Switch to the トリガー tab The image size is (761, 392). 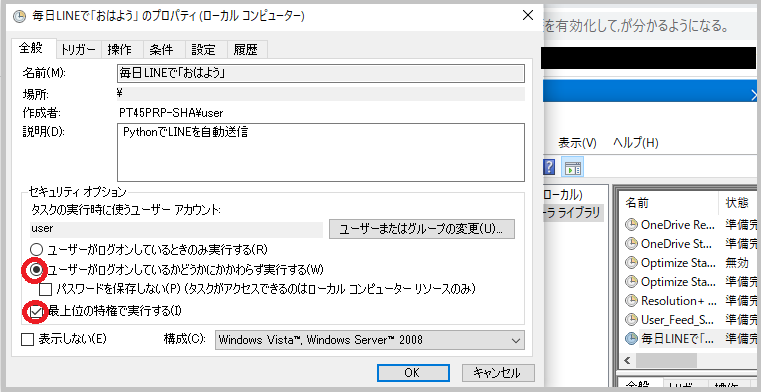tap(79, 49)
